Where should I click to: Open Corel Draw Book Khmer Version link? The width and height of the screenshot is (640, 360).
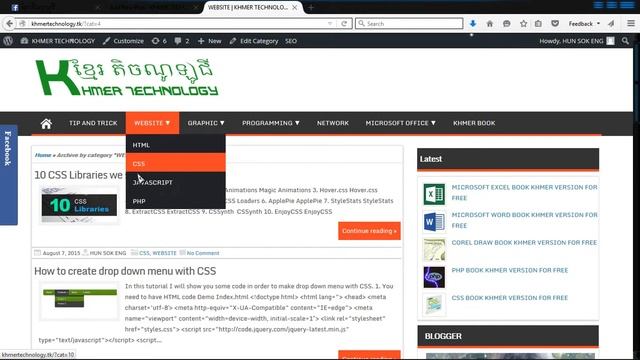point(524,242)
